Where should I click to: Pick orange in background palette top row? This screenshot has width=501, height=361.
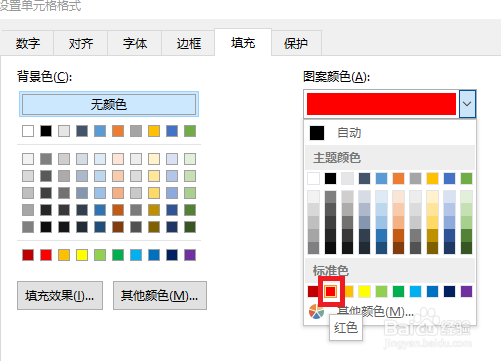[118, 131]
